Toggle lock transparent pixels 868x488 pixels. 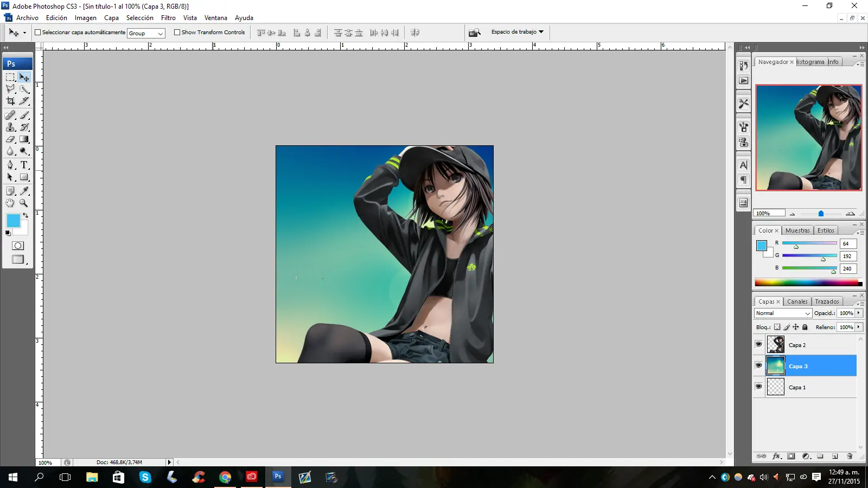(777, 327)
